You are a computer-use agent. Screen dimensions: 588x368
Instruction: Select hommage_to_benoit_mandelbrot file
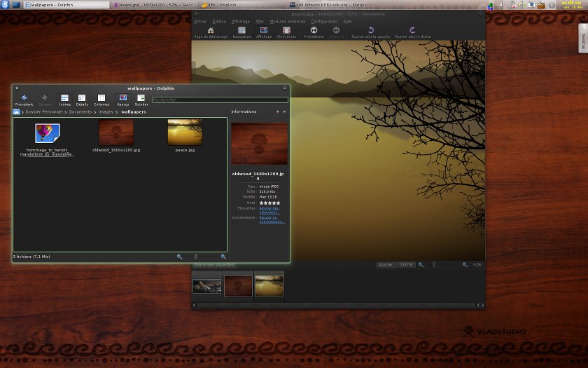(x=48, y=139)
